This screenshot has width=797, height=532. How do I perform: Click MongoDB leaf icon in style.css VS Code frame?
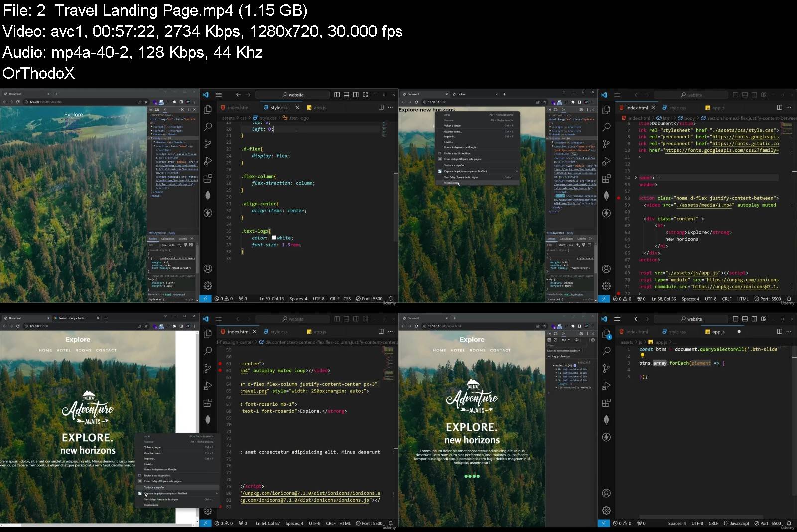click(208, 195)
